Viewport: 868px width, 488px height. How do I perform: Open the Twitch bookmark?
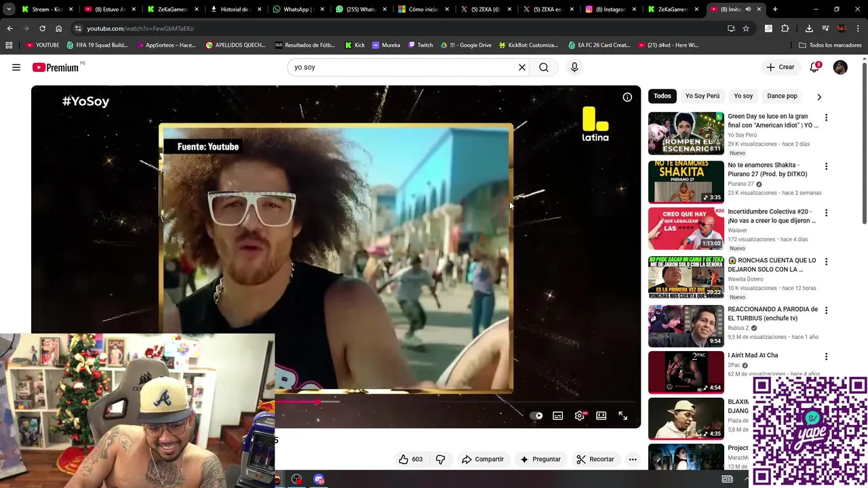[x=420, y=45]
